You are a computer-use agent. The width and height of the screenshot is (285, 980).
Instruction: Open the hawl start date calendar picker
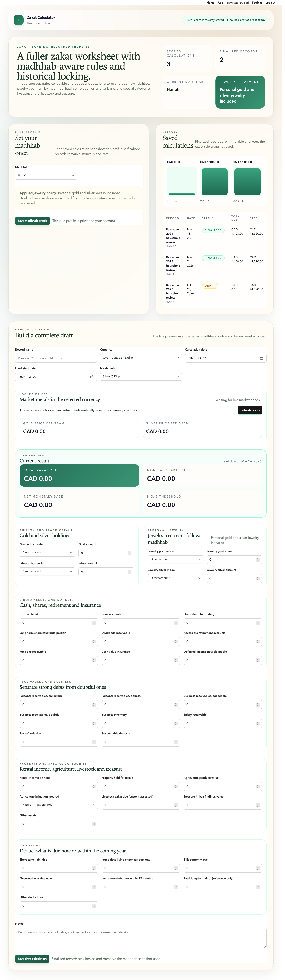(91, 377)
